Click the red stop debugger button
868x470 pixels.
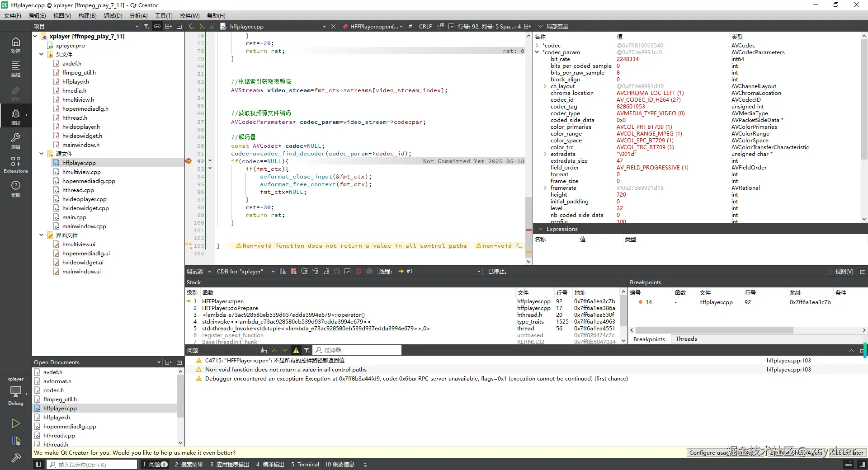click(293, 272)
